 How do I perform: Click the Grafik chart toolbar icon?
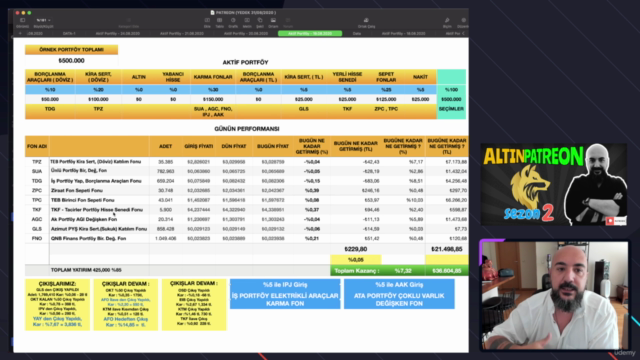tap(233, 20)
